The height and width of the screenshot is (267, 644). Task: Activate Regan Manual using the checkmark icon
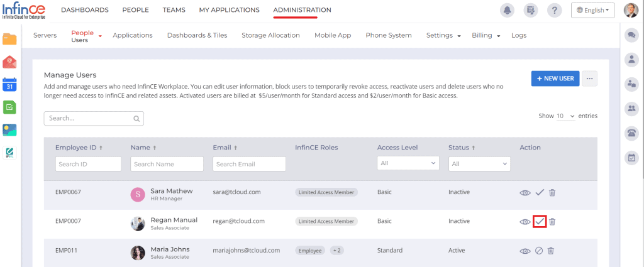point(539,221)
